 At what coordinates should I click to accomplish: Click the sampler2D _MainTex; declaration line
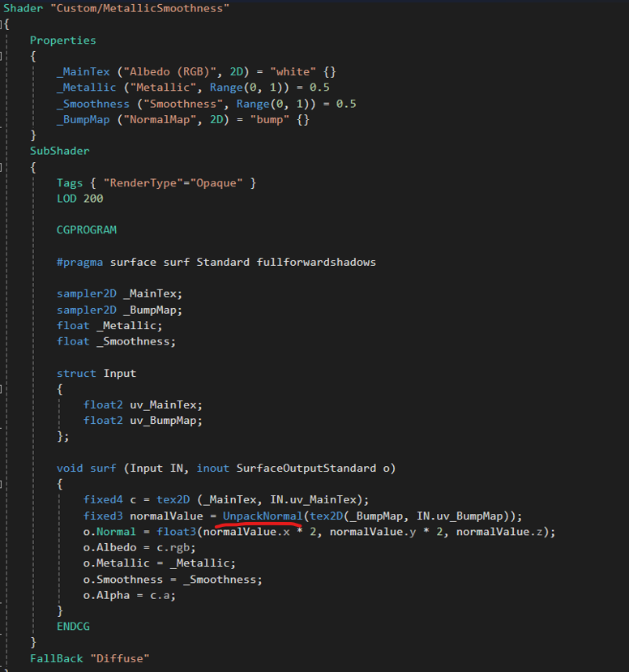[119, 293]
